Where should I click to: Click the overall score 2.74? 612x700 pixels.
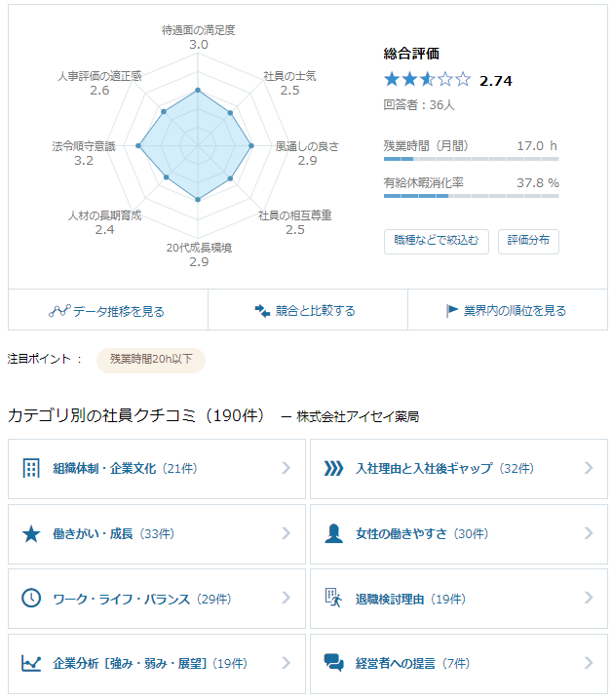coord(495,81)
